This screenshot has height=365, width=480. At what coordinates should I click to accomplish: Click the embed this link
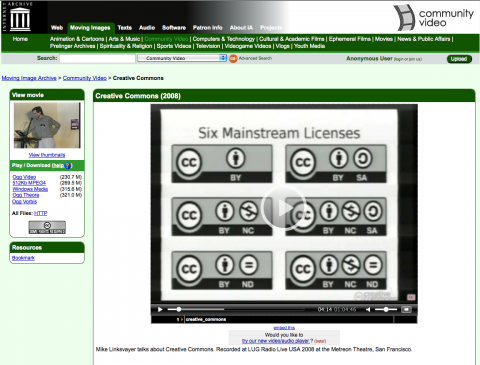click(x=284, y=328)
